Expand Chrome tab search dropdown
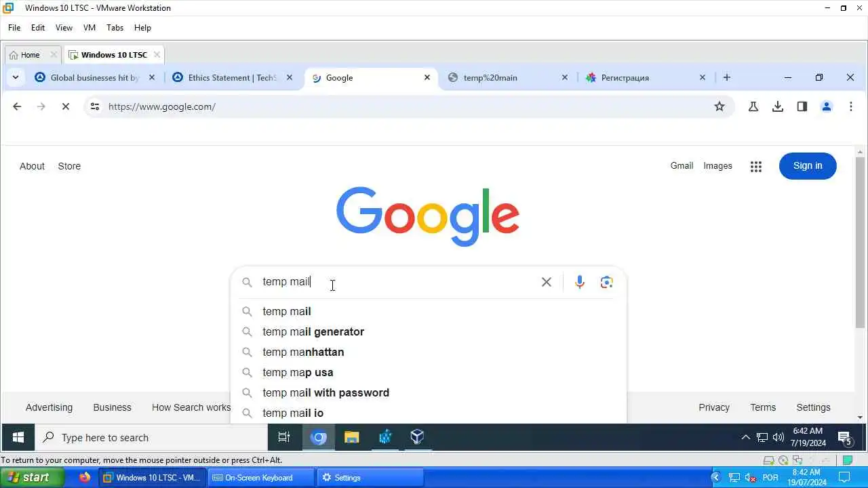The image size is (868, 488). pos(15,77)
